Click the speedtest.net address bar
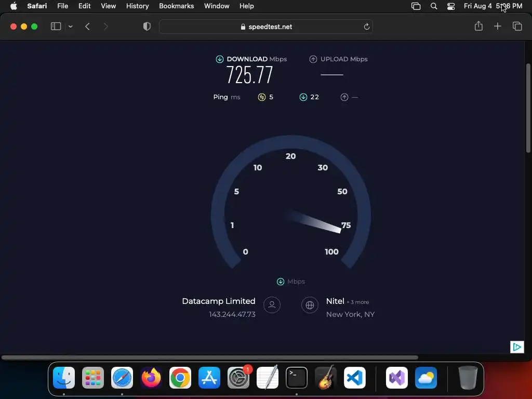This screenshot has width=532, height=399. coord(266,26)
